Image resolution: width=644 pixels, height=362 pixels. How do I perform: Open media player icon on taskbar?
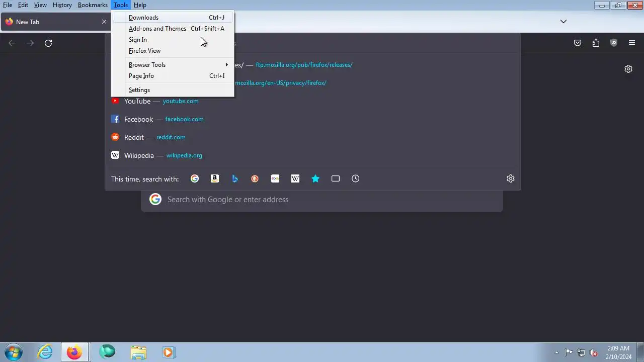(168, 352)
